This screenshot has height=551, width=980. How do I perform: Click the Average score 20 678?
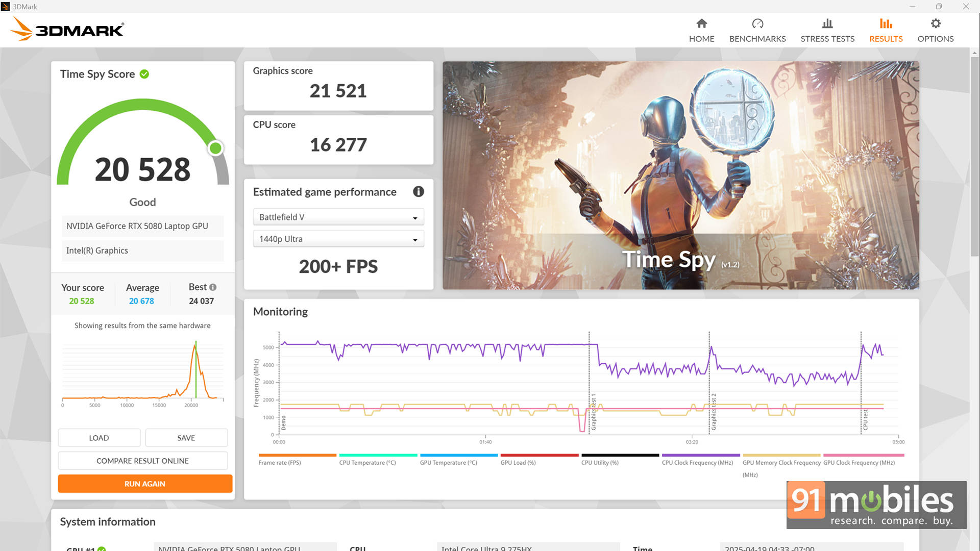tap(141, 301)
